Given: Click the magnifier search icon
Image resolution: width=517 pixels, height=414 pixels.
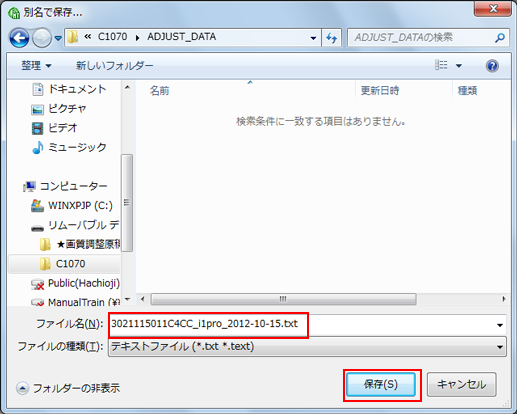Looking at the screenshot, I should click(x=500, y=38).
